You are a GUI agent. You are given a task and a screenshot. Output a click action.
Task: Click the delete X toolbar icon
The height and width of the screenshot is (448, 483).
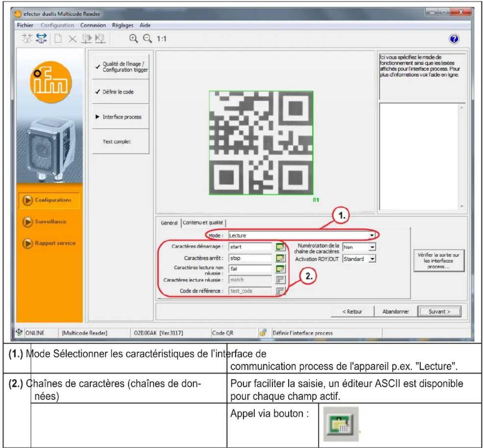tap(73, 39)
